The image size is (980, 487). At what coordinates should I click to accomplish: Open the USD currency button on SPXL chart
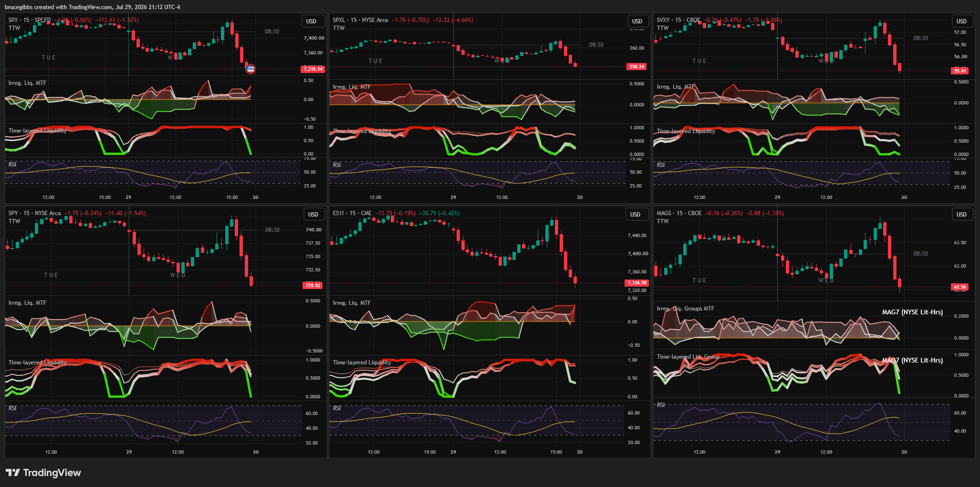pos(637,21)
